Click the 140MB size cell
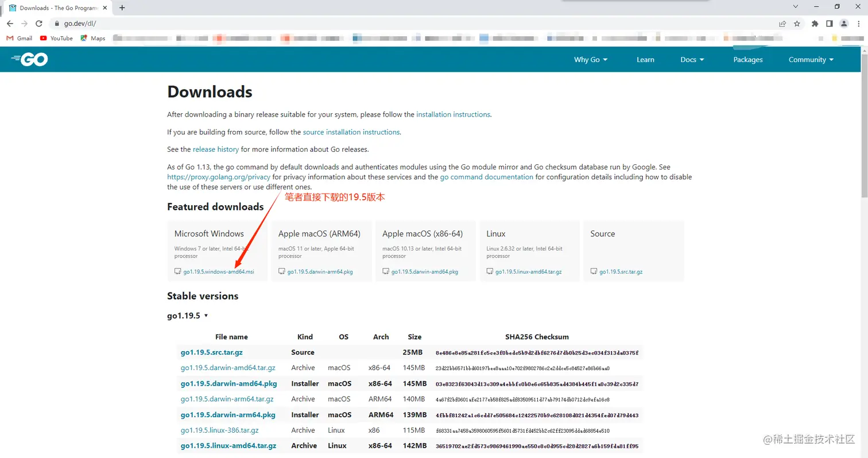868x458 pixels. (x=414, y=399)
